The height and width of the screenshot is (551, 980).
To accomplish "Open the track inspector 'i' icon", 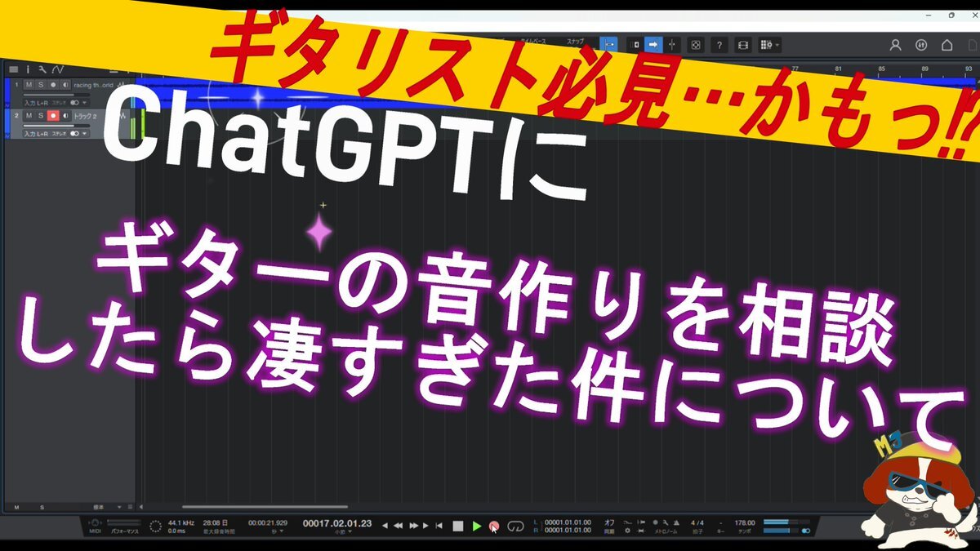I will pos(28,69).
